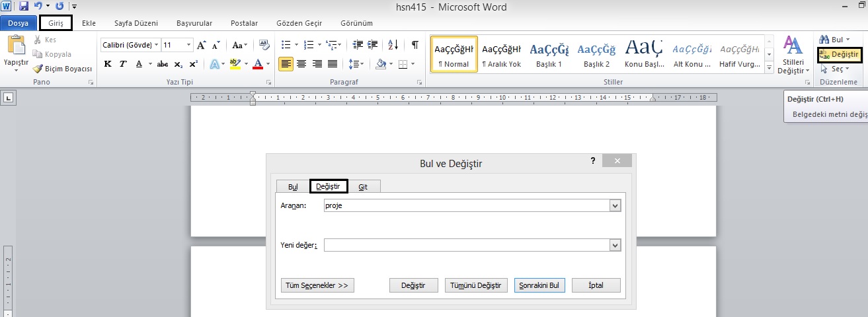Expand the styles gallery More arrow
This screenshot has width=868, height=317.
[x=769, y=69]
